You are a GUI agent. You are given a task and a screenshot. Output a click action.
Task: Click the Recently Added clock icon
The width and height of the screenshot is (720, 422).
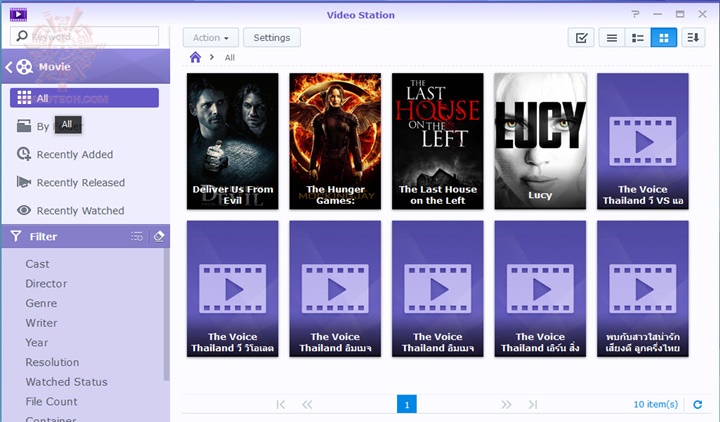point(24,154)
